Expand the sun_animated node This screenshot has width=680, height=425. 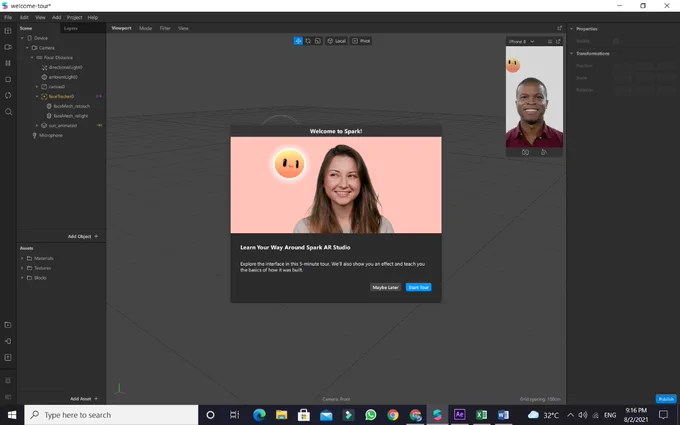coord(37,125)
